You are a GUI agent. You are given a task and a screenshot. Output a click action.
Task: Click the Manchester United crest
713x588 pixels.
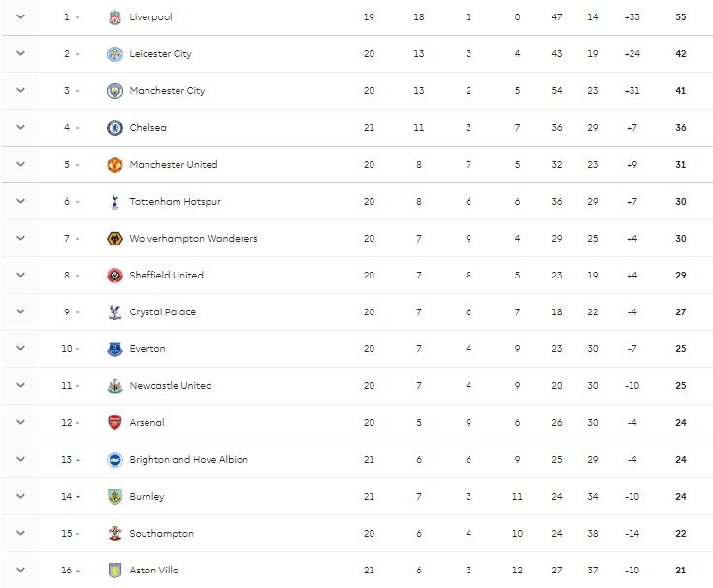click(114, 165)
